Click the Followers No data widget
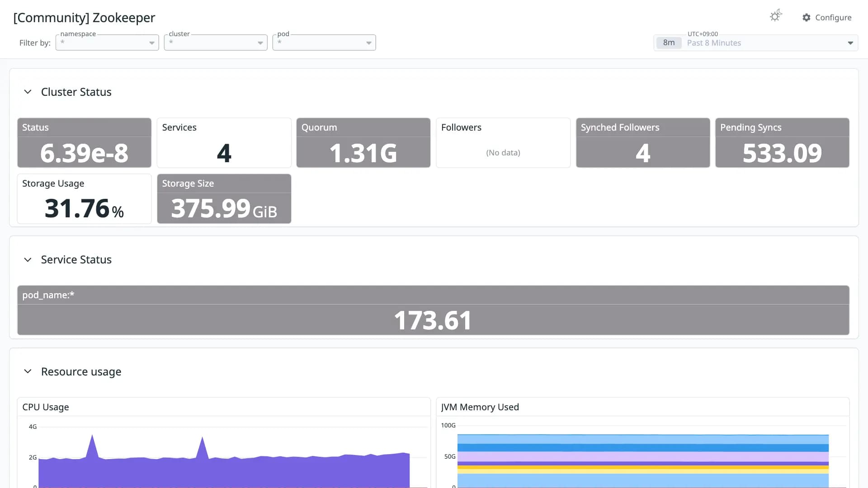The width and height of the screenshot is (868, 488). tap(503, 143)
